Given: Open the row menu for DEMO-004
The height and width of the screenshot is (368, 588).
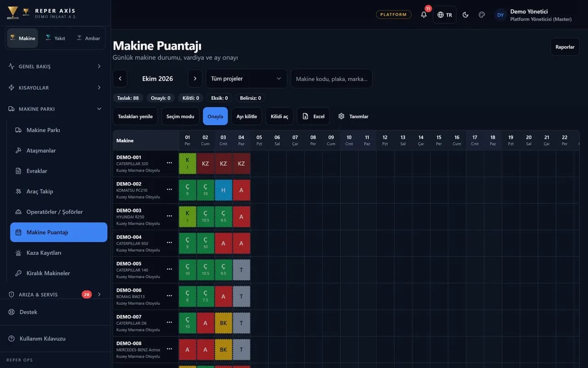Looking at the screenshot, I should click(170, 242).
